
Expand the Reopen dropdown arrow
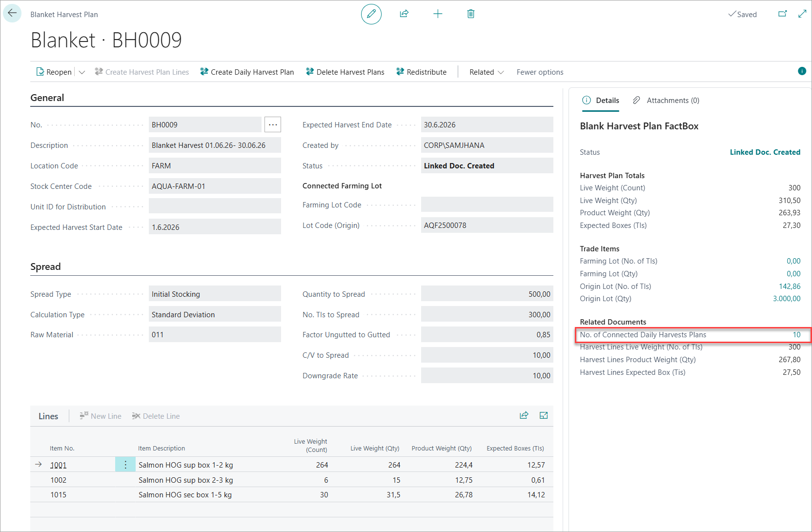pyautogui.click(x=82, y=72)
